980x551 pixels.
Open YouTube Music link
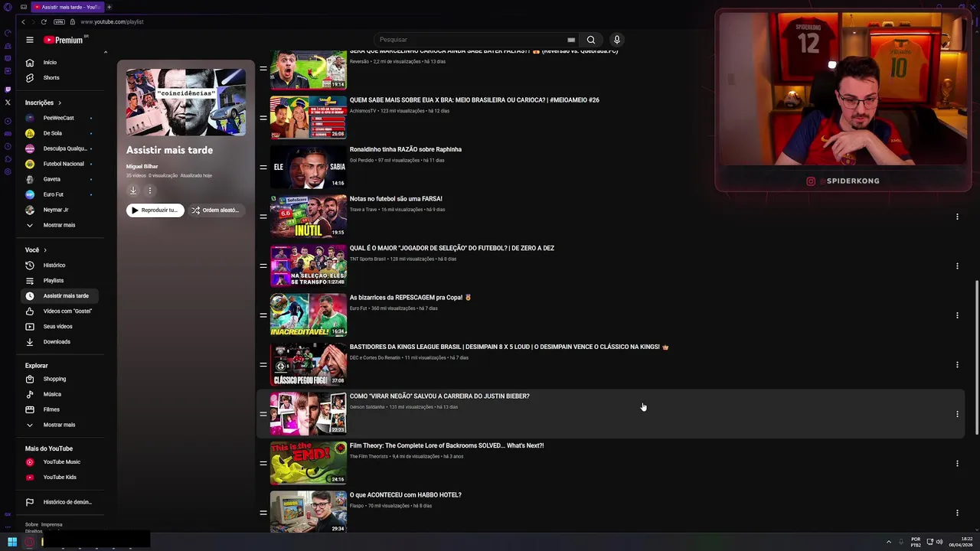[61, 461]
